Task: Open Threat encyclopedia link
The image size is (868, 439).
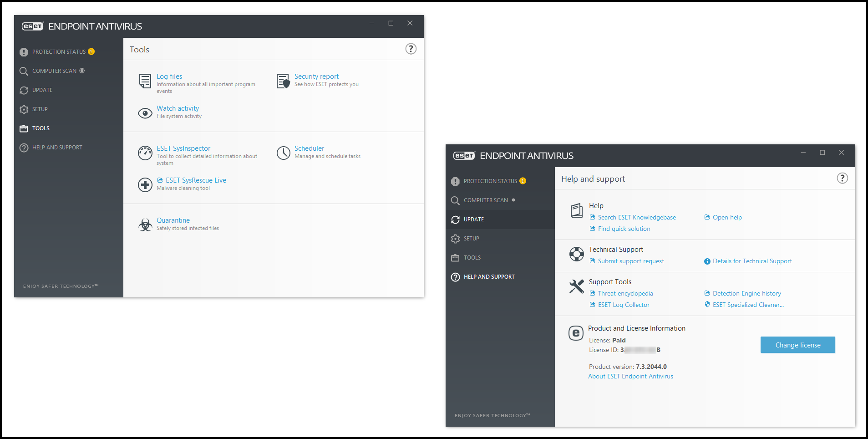Action: click(625, 293)
